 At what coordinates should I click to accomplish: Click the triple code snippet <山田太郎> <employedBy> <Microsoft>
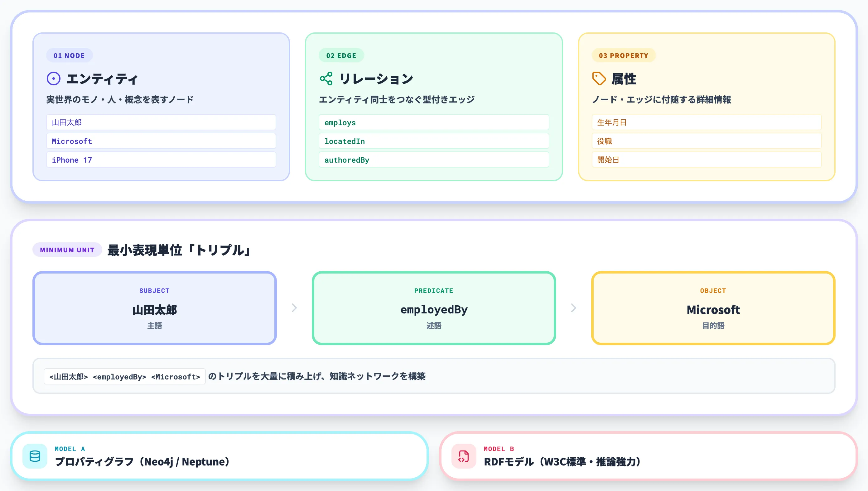click(124, 376)
